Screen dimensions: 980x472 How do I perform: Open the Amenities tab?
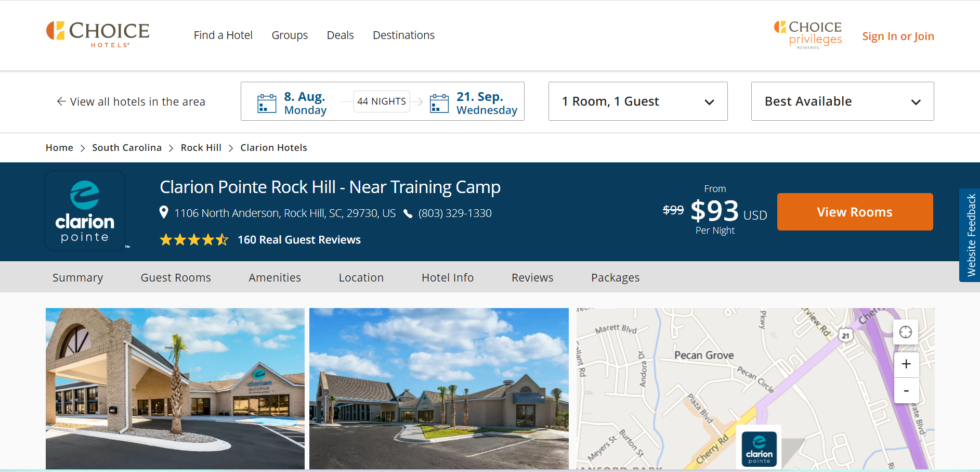coord(275,278)
